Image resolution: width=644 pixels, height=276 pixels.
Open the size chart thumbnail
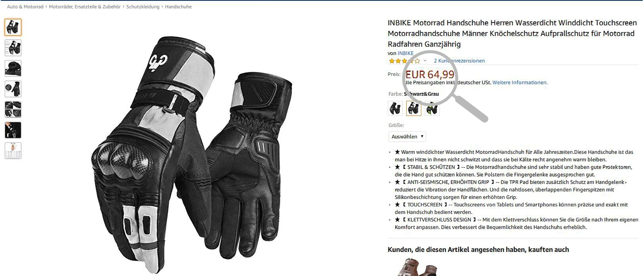click(x=13, y=151)
